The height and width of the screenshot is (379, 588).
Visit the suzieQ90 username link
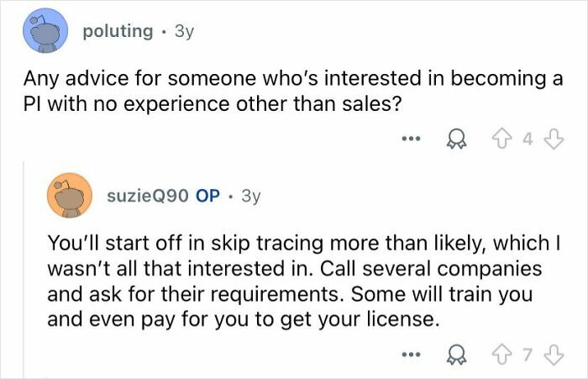click(148, 196)
